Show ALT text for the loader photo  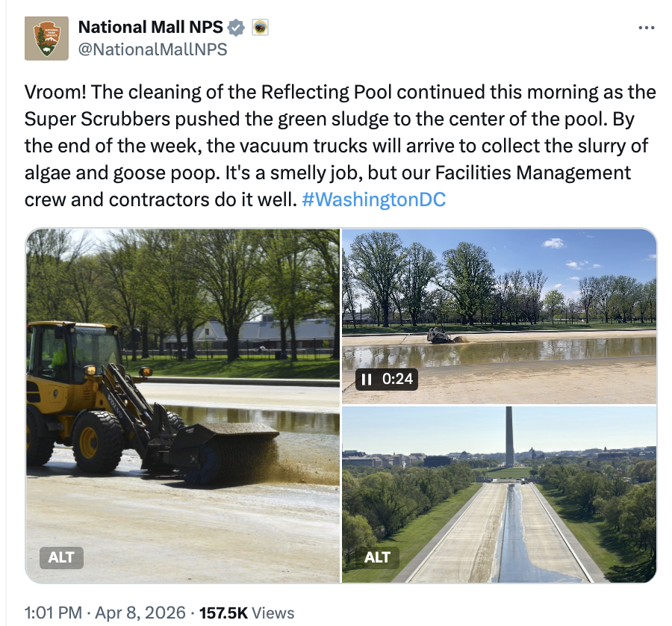click(61, 557)
